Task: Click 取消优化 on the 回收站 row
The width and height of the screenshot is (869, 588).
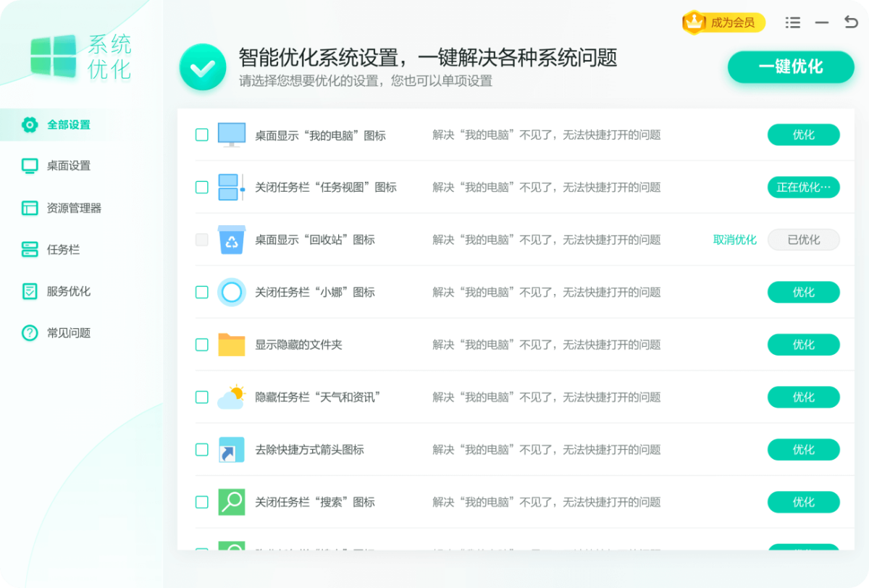Action: point(734,240)
